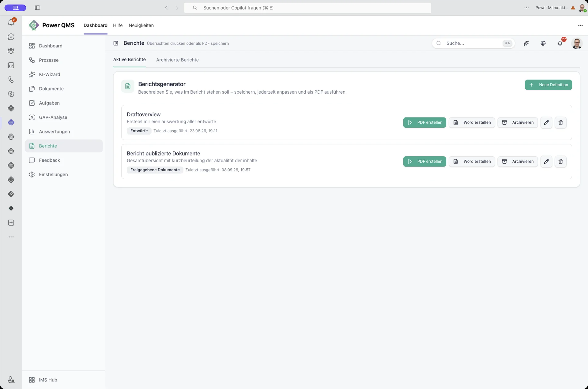Click the Suche... search field
Viewport: 588px width, 389px height.
pos(473,43)
